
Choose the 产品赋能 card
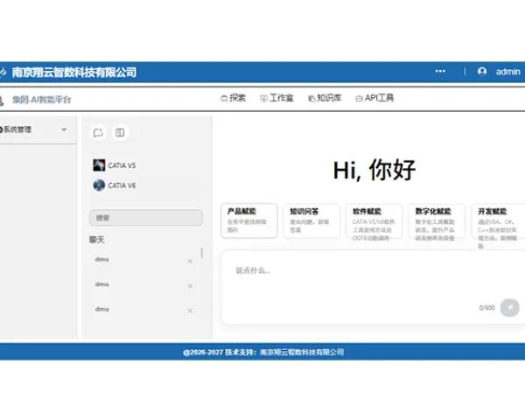click(248, 220)
